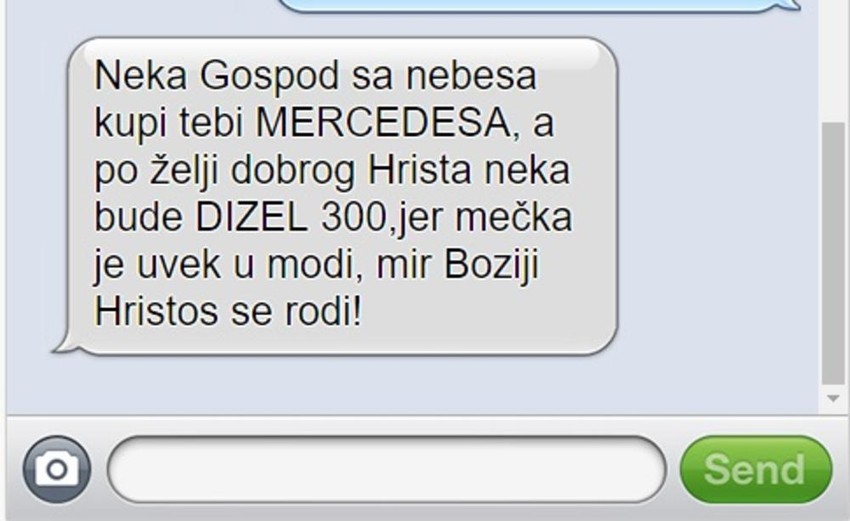Click the phrase mir Boziji in message

tap(458, 265)
